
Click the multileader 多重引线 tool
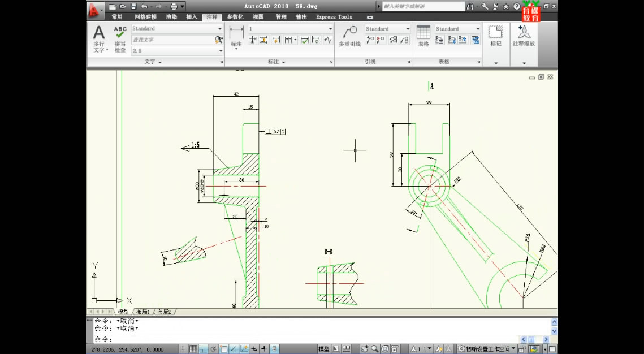[350, 36]
